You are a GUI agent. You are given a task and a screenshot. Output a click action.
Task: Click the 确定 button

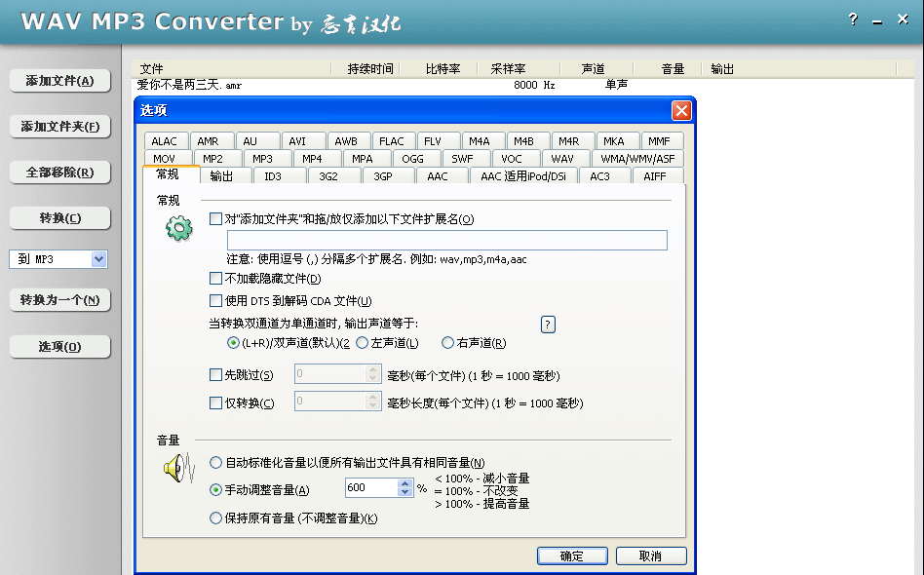[571, 556]
